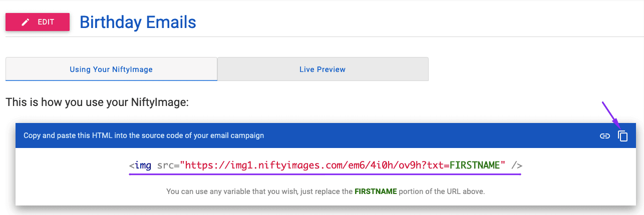Click the 'txt=' parameter in the image URL
Screen dimensions: 644x215
click(438, 165)
